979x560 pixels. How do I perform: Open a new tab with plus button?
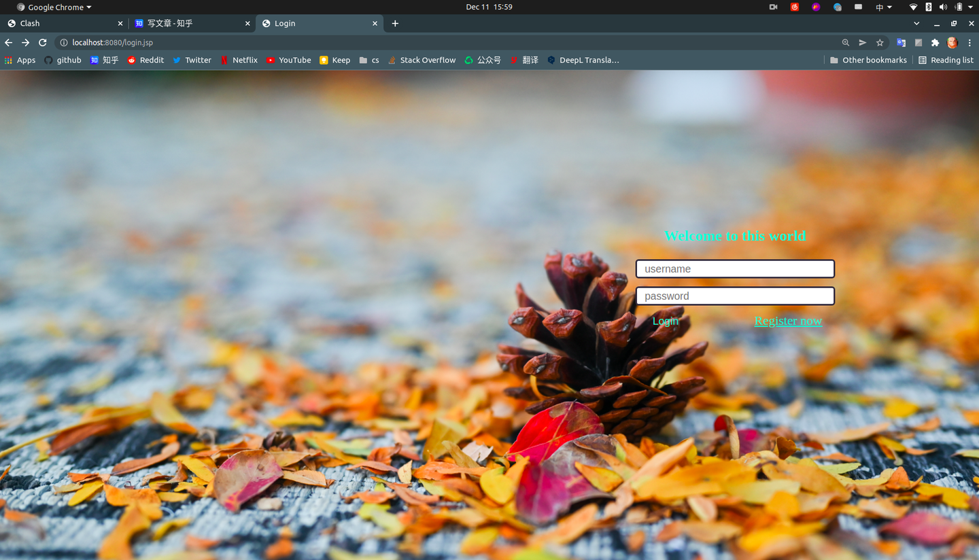coord(395,23)
